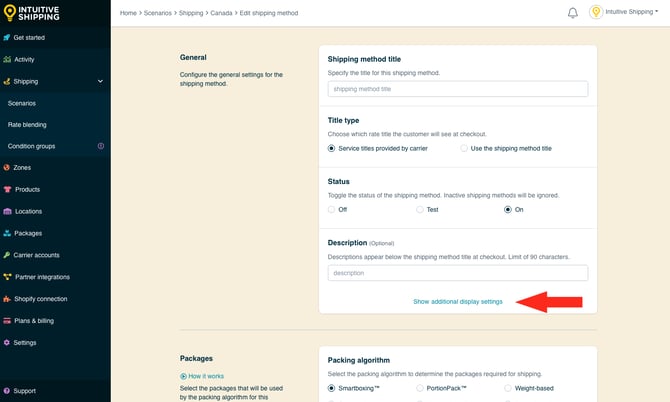The width and height of the screenshot is (670, 402).
Task: Choose Weight-based packing algorithm
Action: (x=508, y=388)
